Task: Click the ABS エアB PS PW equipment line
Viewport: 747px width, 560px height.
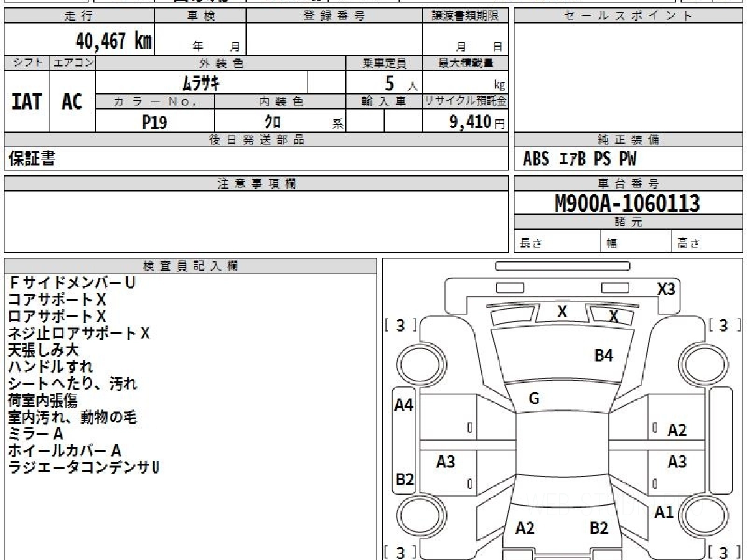Action: pyautogui.click(x=580, y=159)
